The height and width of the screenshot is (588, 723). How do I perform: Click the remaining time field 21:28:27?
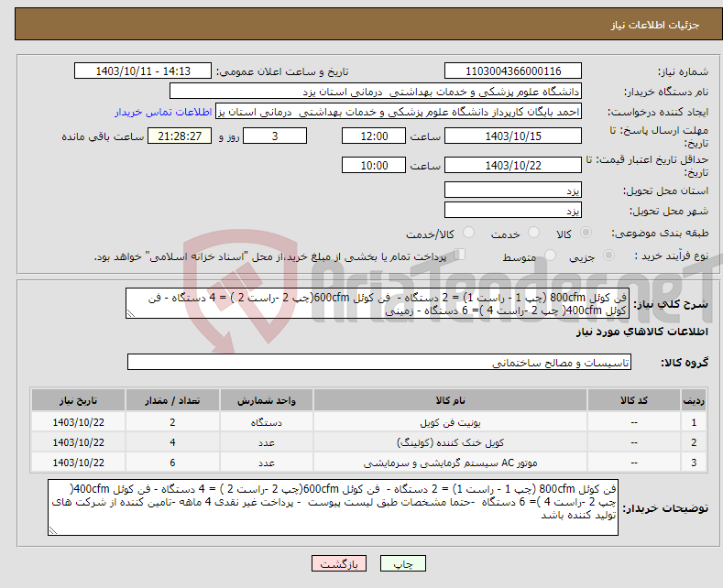click(180, 136)
